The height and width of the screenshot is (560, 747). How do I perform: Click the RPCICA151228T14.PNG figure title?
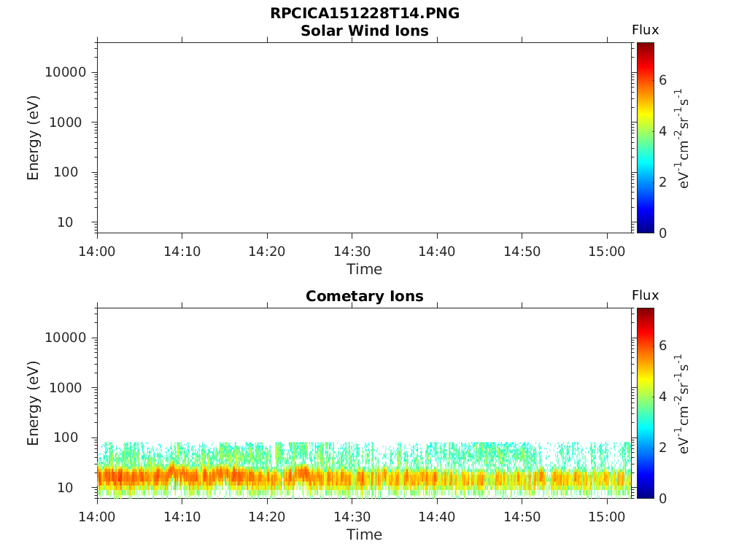[x=365, y=13]
